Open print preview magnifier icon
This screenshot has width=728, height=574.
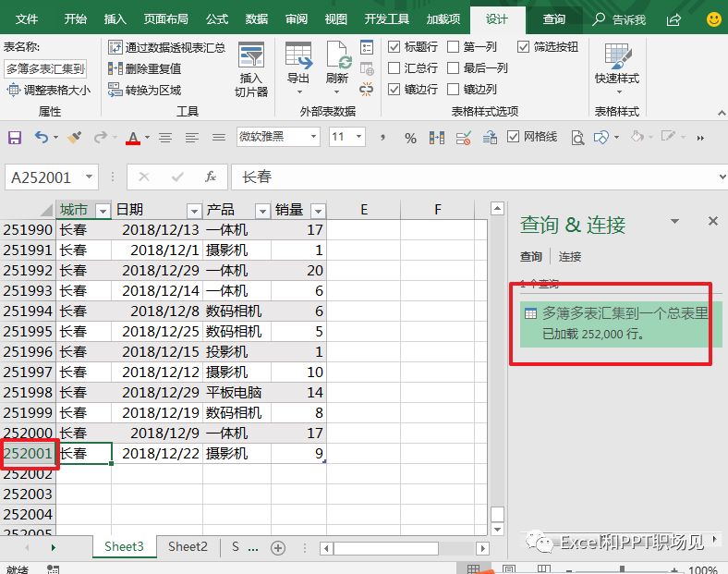577,138
